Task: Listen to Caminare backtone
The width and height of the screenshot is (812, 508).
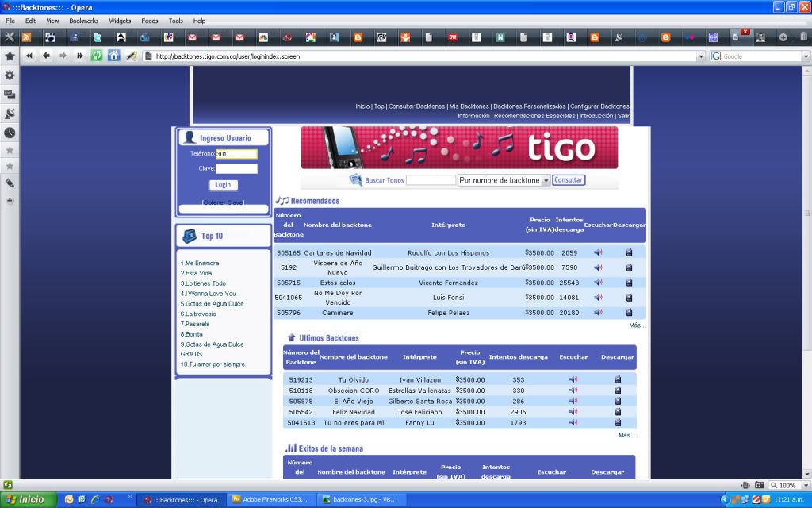Action: click(x=598, y=312)
